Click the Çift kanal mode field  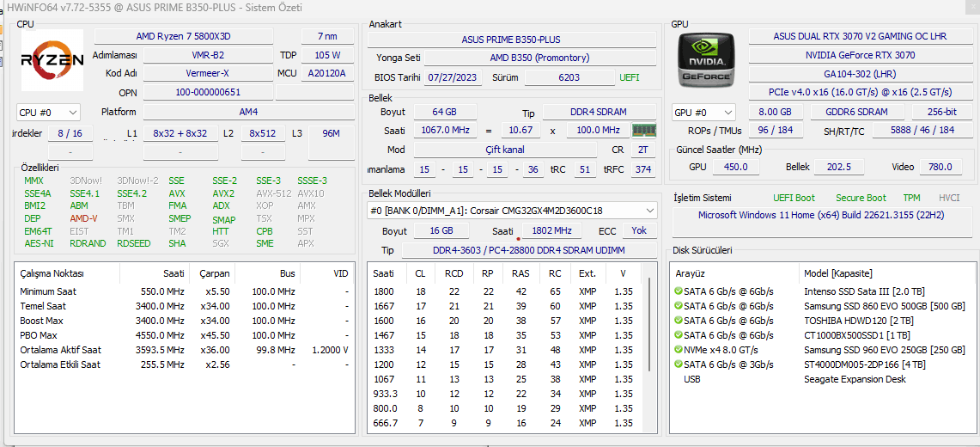pyautogui.click(x=505, y=150)
